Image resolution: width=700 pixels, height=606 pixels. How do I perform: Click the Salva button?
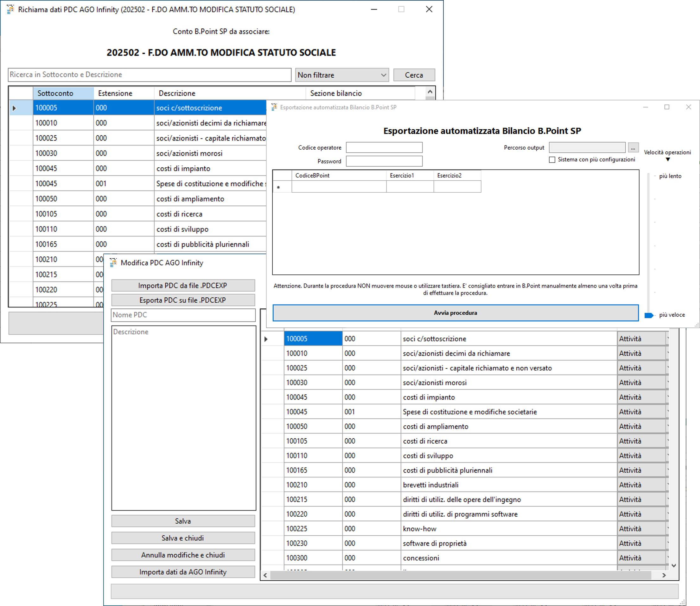(183, 521)
